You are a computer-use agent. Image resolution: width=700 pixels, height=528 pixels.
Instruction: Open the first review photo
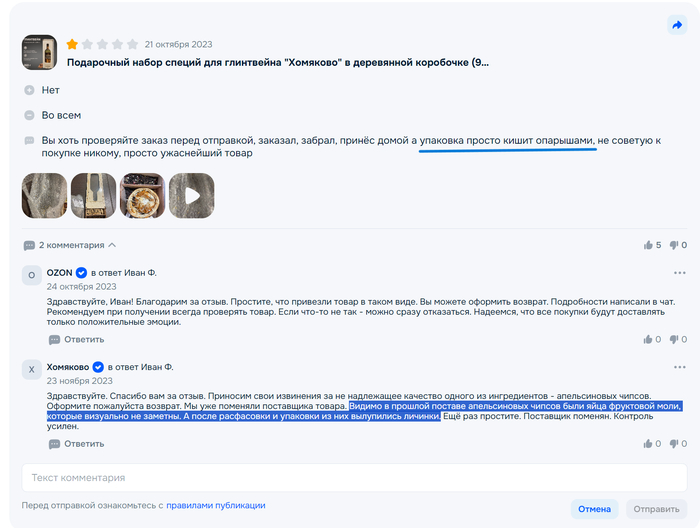pos(44,195)
